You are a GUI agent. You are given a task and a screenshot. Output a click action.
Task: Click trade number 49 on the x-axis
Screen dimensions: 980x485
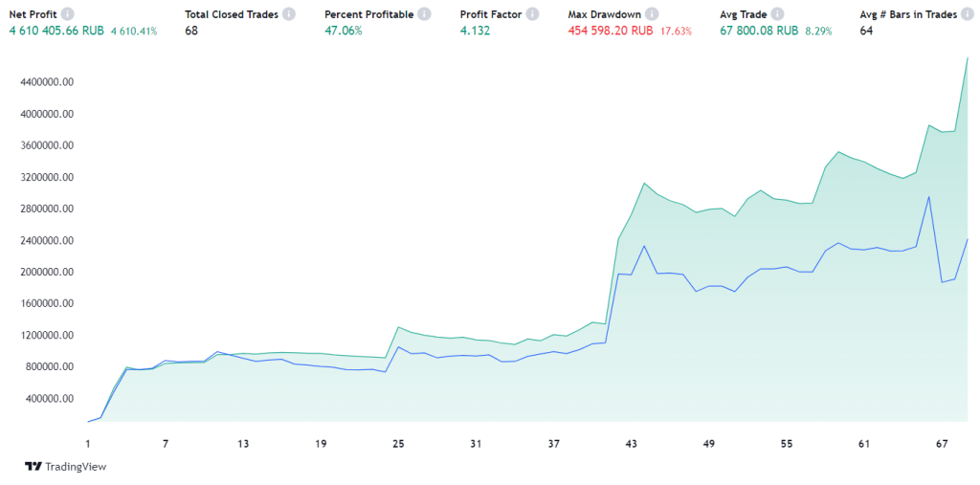pyautogui.click(x=709, y=445)
